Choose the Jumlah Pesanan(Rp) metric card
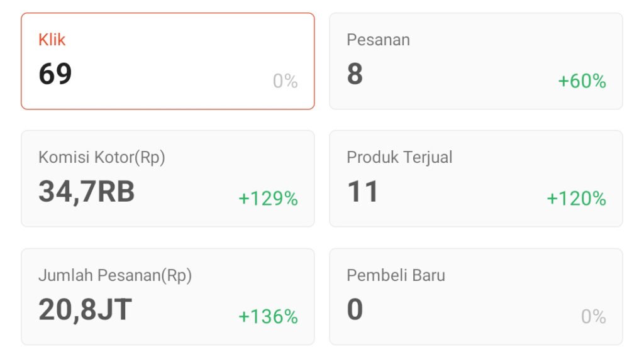 (x=167, y=296)
